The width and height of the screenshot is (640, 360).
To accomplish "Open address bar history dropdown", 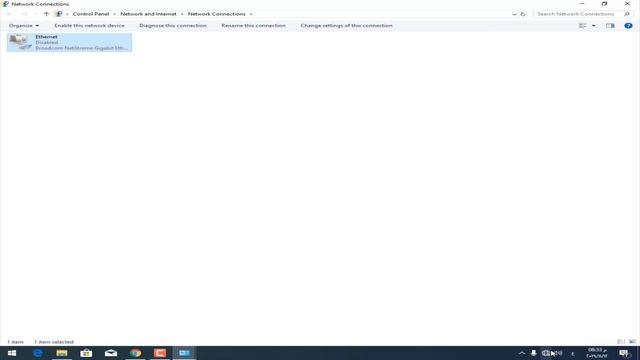I will [514, 14].
